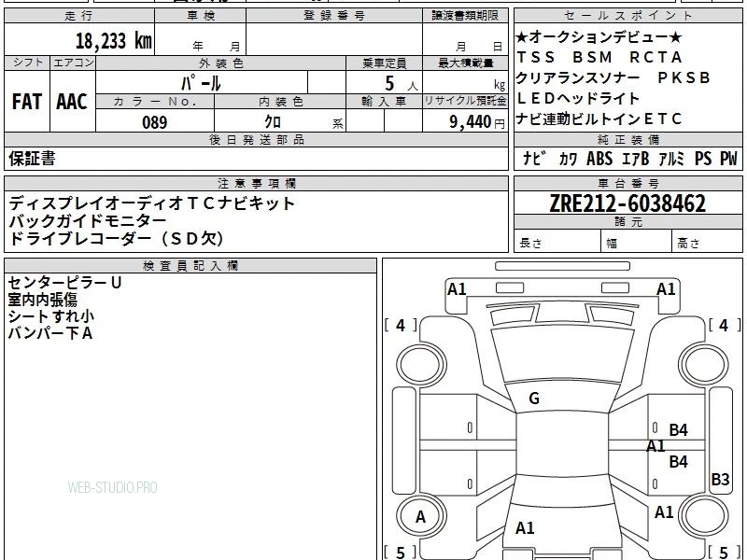Click the バックガイドモニター note
This screenshot has width=747, height=560.
(x=87, y=220)
